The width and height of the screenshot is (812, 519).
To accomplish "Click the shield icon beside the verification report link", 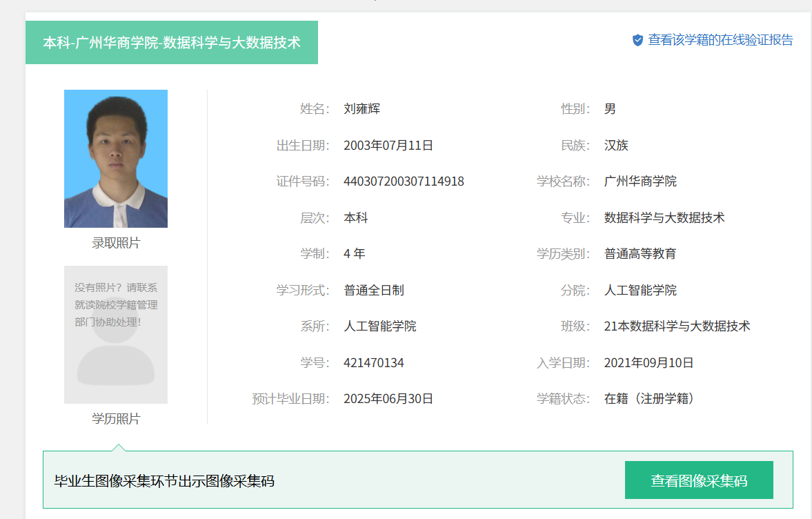I will click(x=637, y=40).
